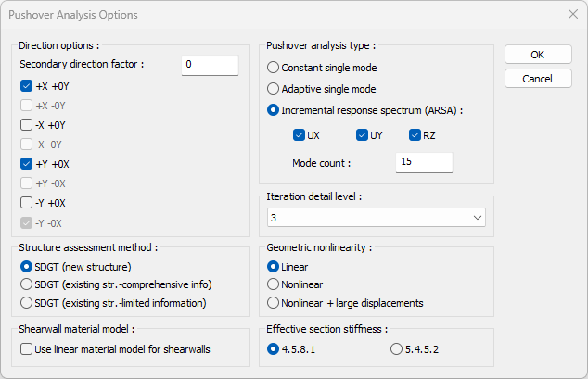
Task: Close the Pushover Analysis Options dialog
Action: point(571,15)
